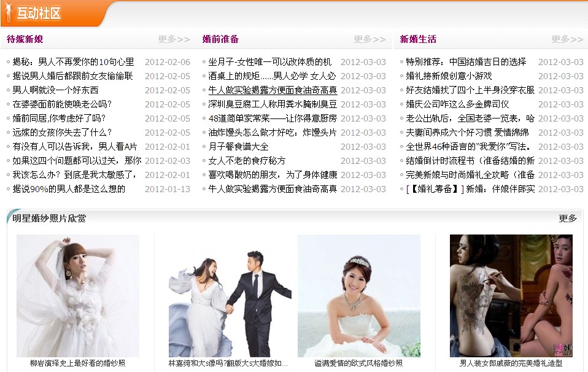Click 更多>> beside 婚前准备
Viewport: 588px width, 372px height.
369,39
